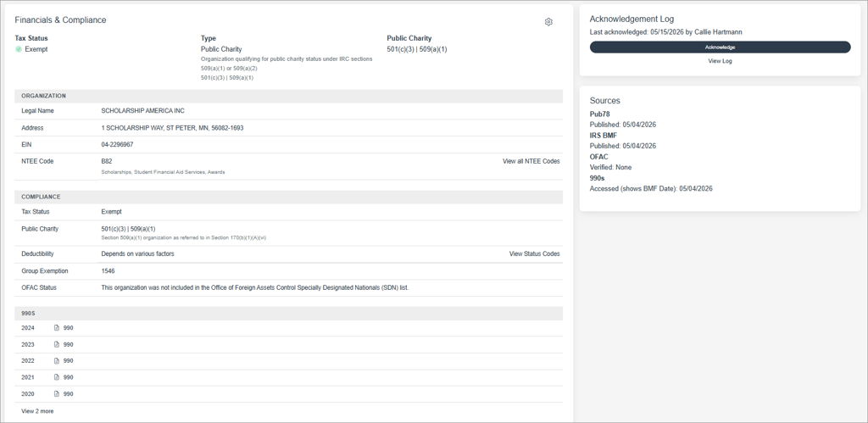This screenshot has height=423, width=868.
Task: Click the Deductibility value Depends on various factors
Action: [x=138, y=253]
